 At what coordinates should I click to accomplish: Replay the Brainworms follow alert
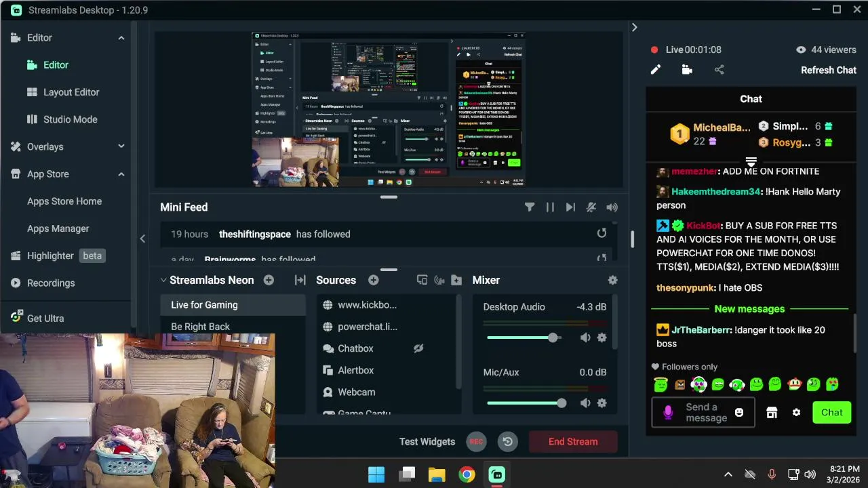(601, 258)
